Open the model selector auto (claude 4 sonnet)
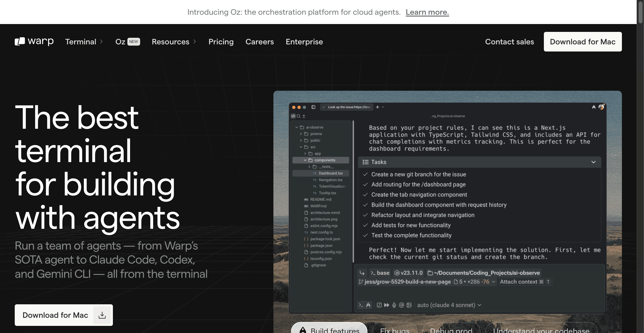644x333 pixels. (x=449, y=305)
